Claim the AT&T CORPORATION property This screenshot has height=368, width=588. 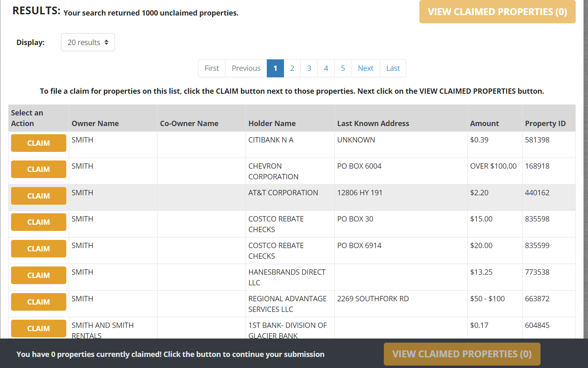(38, 196)
